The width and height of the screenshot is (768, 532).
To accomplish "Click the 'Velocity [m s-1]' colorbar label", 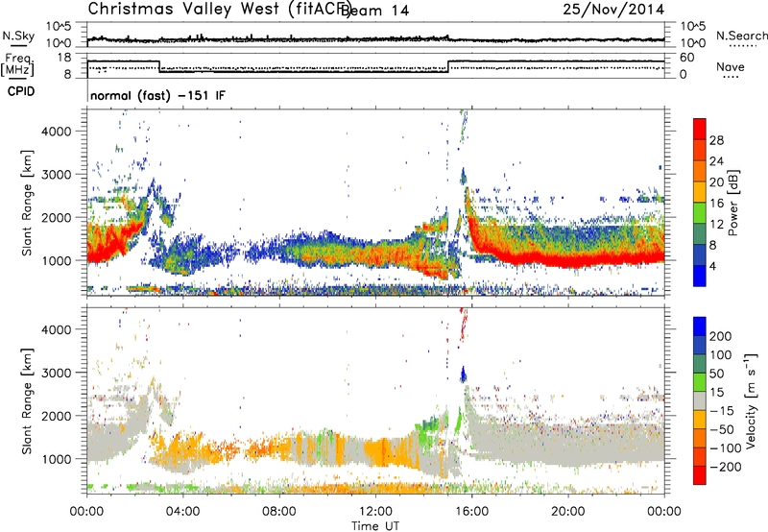I will click(x=751, y=400).
